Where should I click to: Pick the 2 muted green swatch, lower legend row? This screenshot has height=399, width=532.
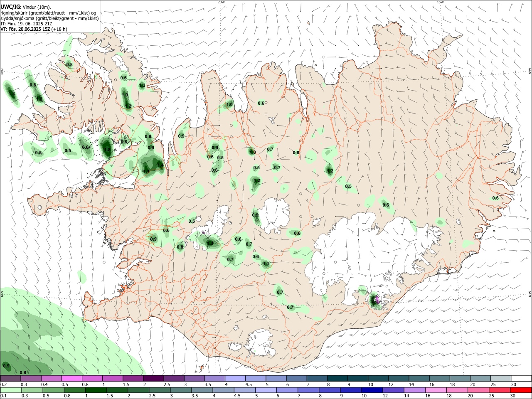coord(138,390)
